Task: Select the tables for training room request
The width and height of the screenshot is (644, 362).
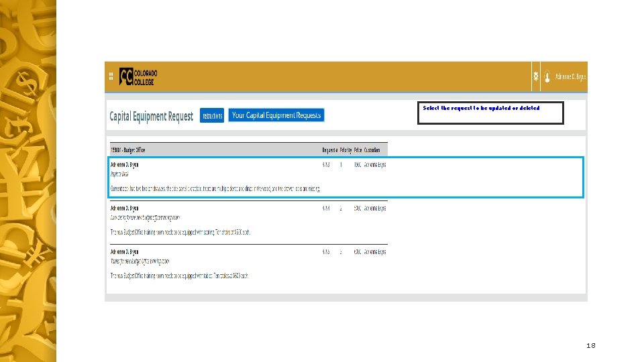Action: click(x=140, y=261)
